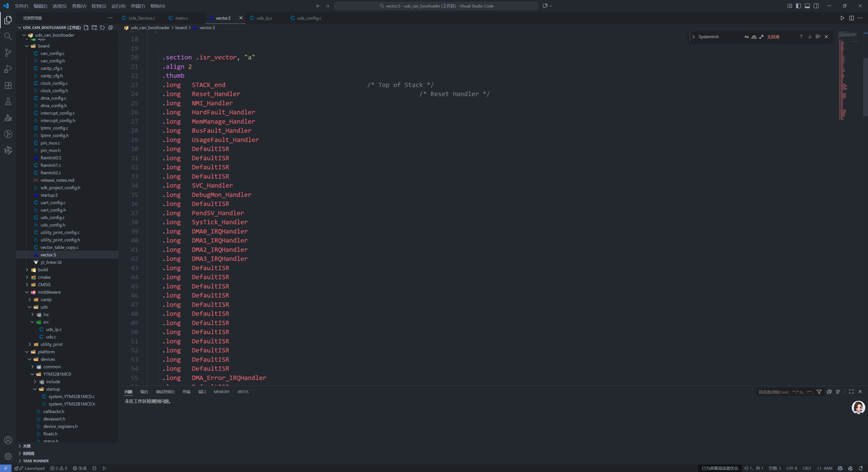Click the Accounts icon in activity bar

coord(8,440)
